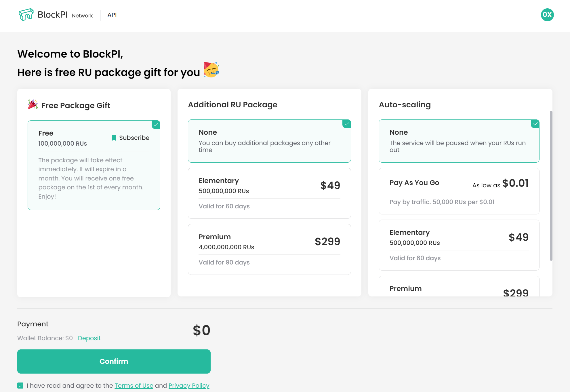Select Premium $299 additional RU package

pos(269,249)
